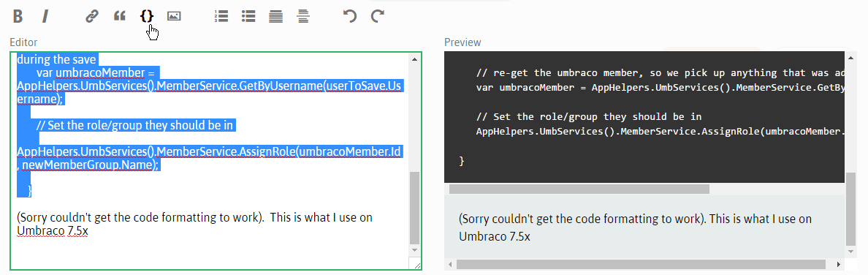
Task: Redo the last edit
Action: [x=378, y=16]
